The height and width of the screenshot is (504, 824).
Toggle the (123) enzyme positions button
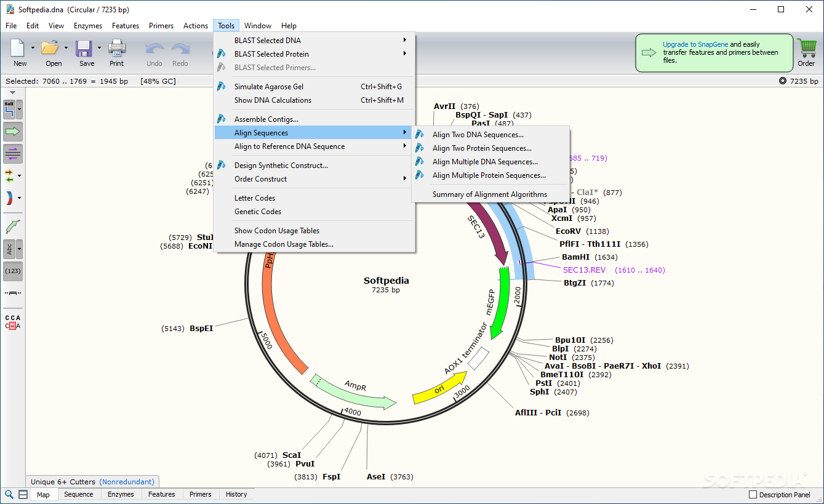coord(13,271)
